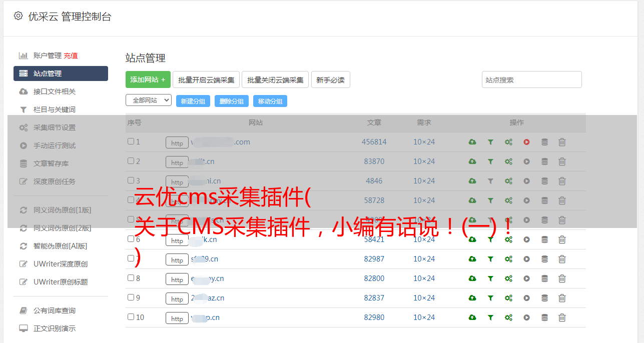Image resolution: width=644 pixels, height=343 pixels.
Task: Tick the checkbox for row 9
Action: [131, 297]
